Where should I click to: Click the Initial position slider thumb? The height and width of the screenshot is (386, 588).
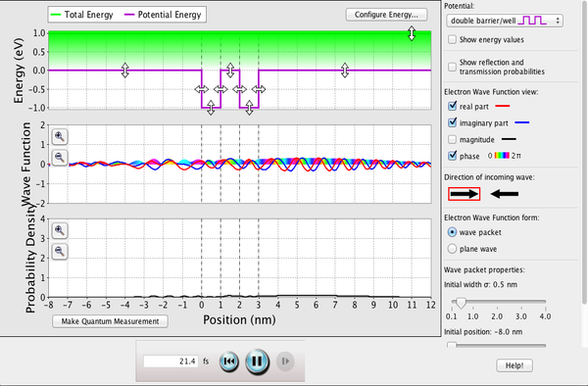tap(452, 345)
